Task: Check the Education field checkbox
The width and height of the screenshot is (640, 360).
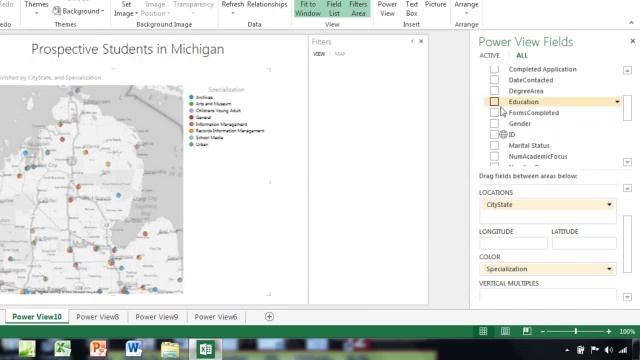Action: point(494,101)
